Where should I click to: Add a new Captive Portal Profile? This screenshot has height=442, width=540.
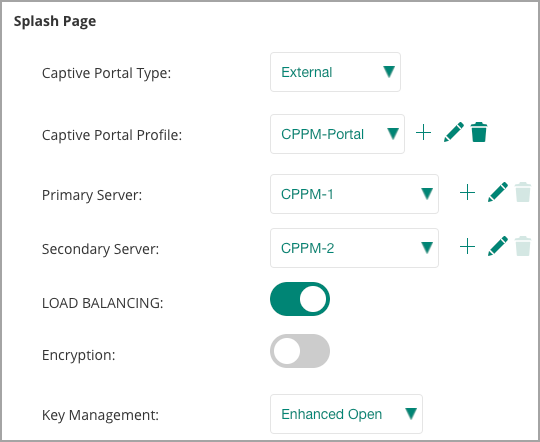click(423, 133)
